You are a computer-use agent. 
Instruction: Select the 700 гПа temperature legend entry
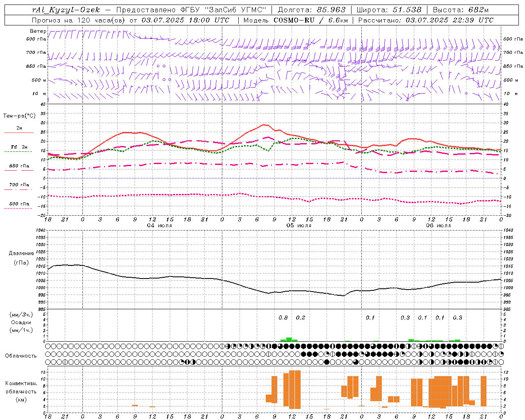pyautogui.click(x=19, y=185)
